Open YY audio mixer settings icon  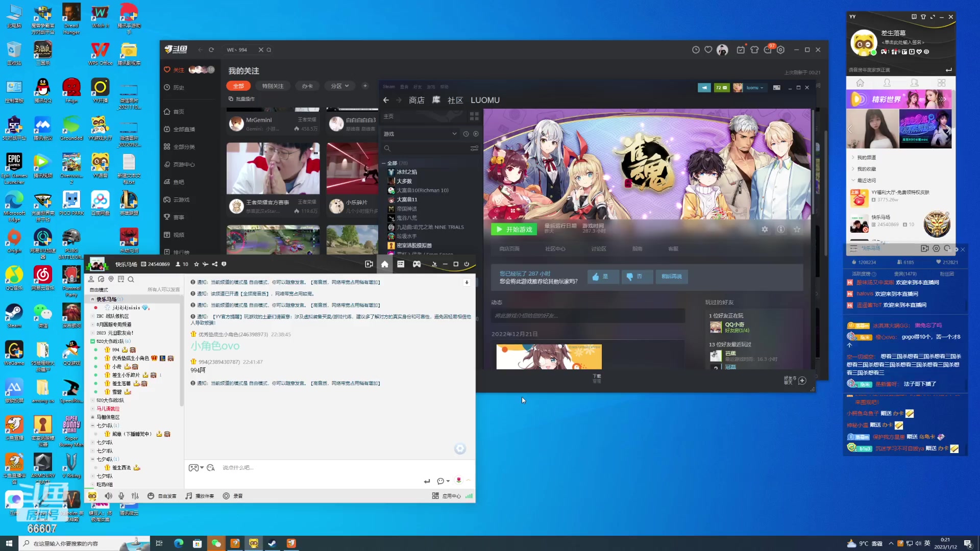[135, 496]
